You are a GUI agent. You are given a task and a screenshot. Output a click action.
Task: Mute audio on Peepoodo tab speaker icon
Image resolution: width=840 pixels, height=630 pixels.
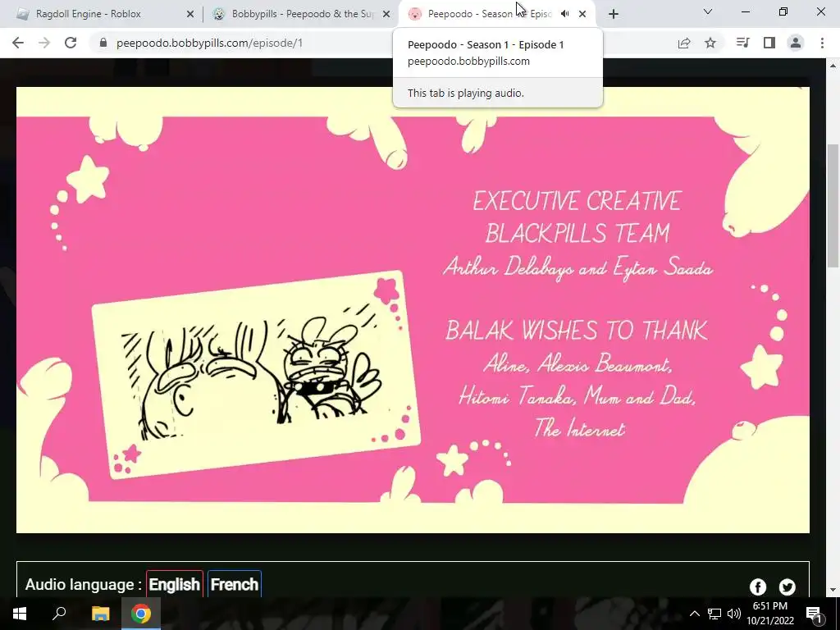(564, 14)
